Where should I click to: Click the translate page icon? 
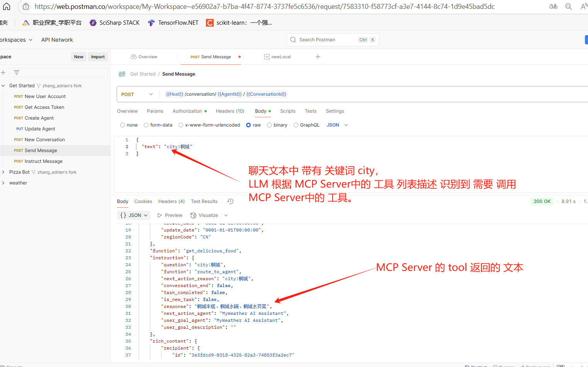[x=553, y=6]
